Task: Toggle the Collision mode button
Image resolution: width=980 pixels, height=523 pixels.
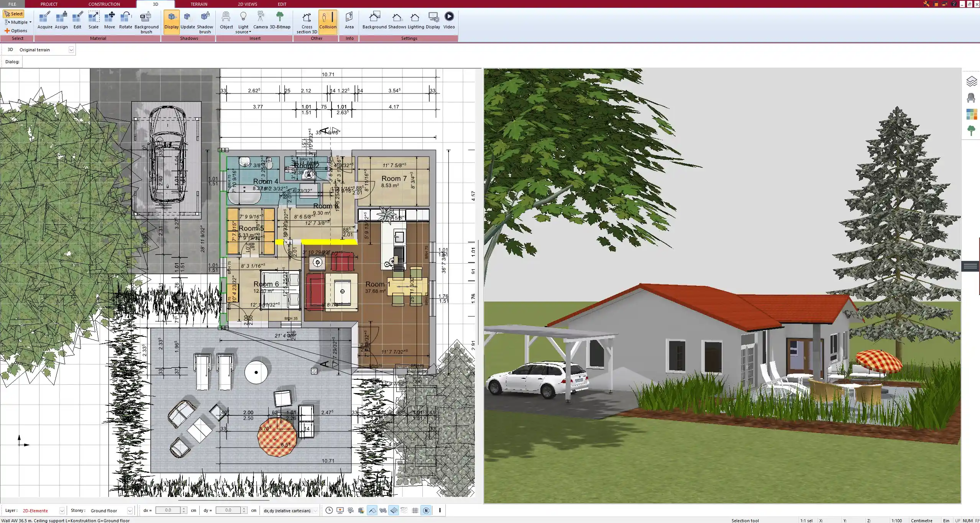Action: [x=328, y=22]
